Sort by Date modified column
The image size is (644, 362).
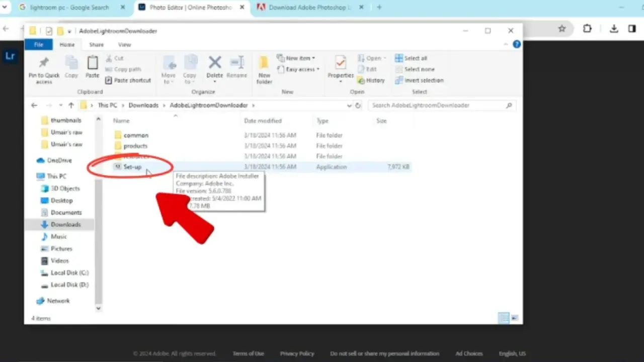click(263, 121)
